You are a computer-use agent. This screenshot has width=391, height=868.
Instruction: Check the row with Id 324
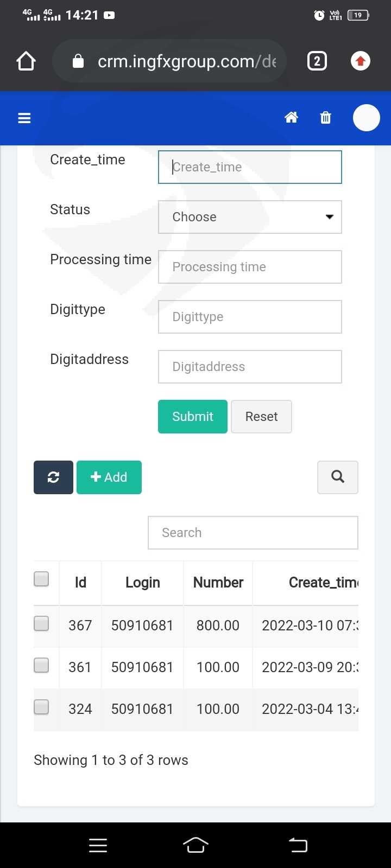click(41, 707)
